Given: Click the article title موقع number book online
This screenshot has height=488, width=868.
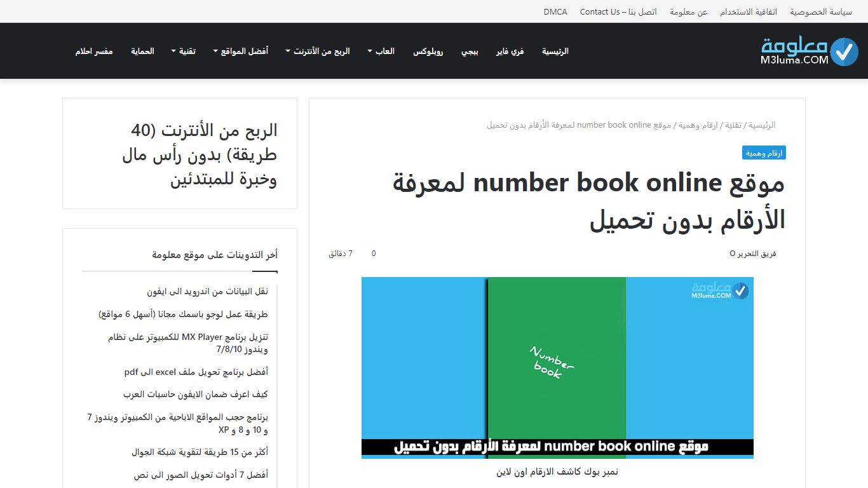Looking at the screenshot, I should point(589,201).
